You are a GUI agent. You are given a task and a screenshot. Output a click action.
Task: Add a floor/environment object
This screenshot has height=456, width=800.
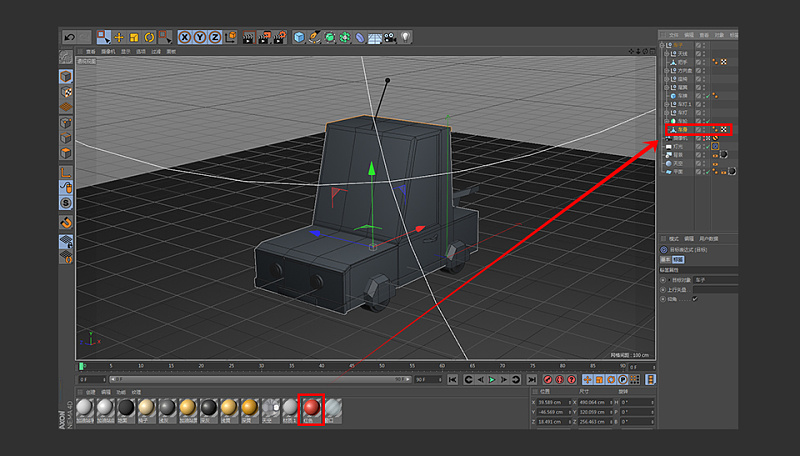click(x=375, y=37)
